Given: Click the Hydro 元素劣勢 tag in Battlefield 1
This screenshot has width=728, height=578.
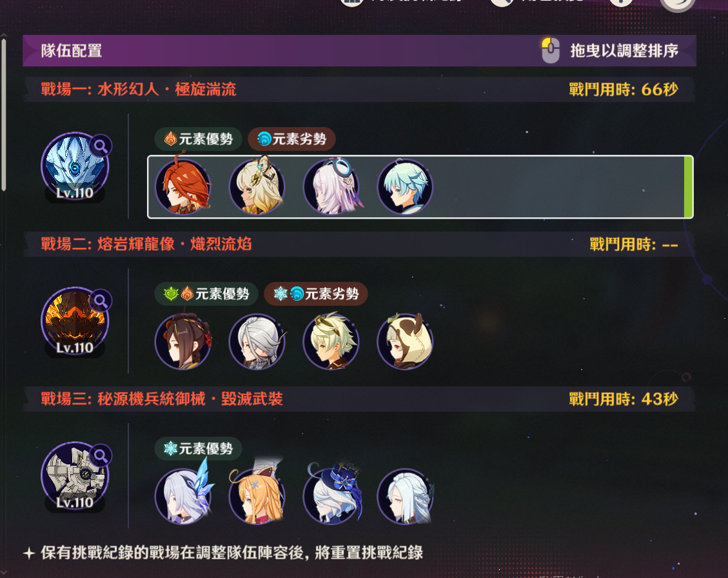Looking at the screenshot, I should pos(291,139).
